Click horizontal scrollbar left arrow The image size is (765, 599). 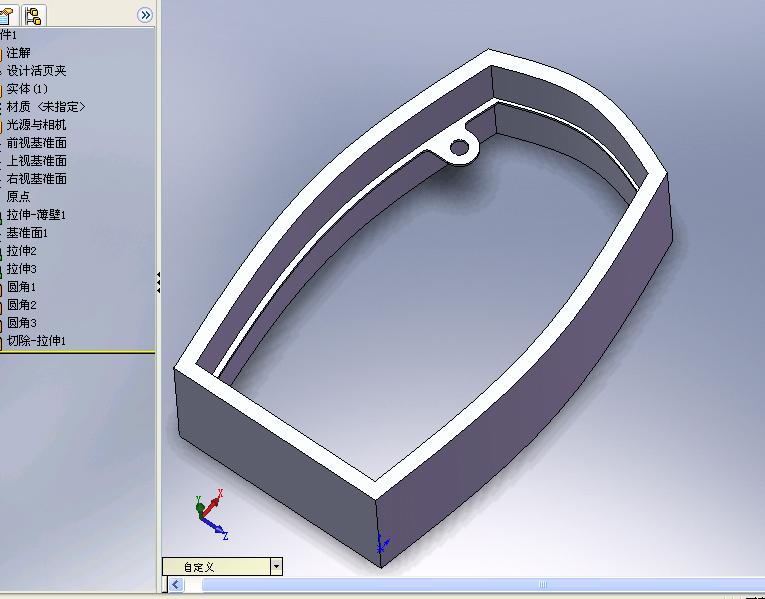tap(176, 584)
